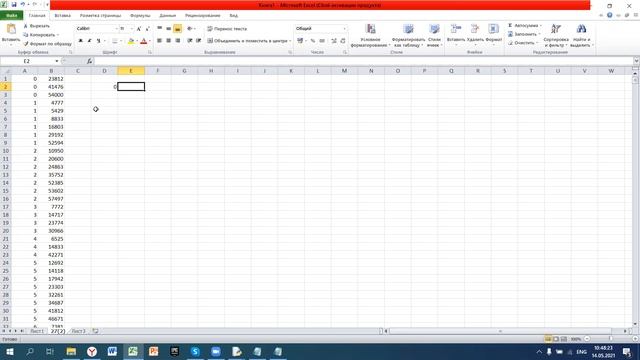Center cell text horizontally

click(169, 40)
